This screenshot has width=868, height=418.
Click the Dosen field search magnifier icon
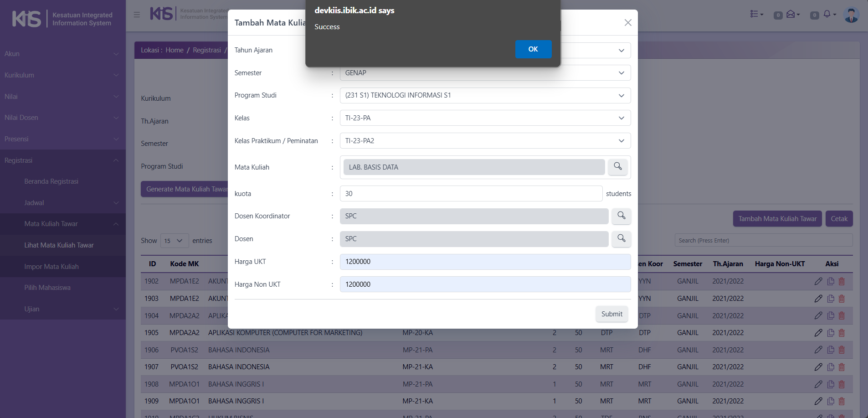coord(621,238)
